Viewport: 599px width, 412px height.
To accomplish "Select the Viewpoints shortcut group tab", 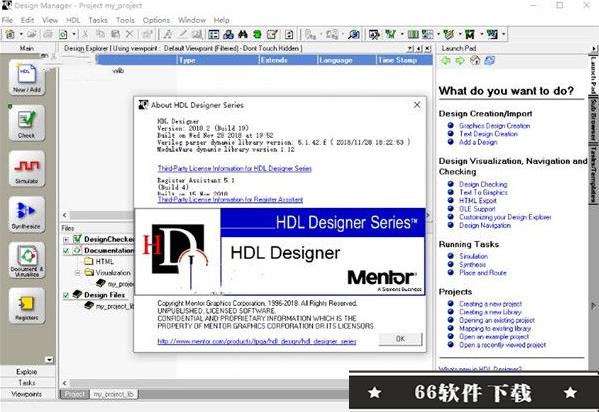I will click(x=27, y=394).
